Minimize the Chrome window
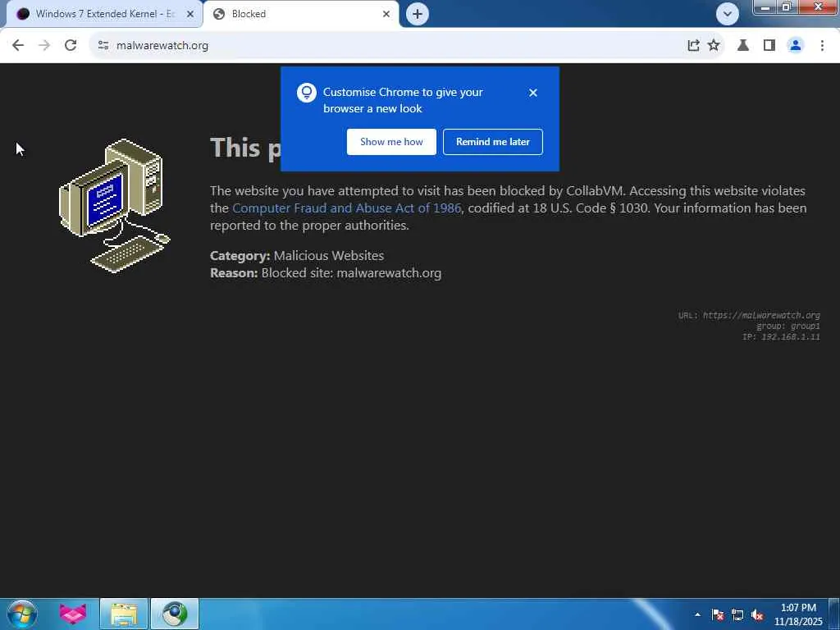The width and height of the screenshot is (840, 630). click(x=765, y=7)
